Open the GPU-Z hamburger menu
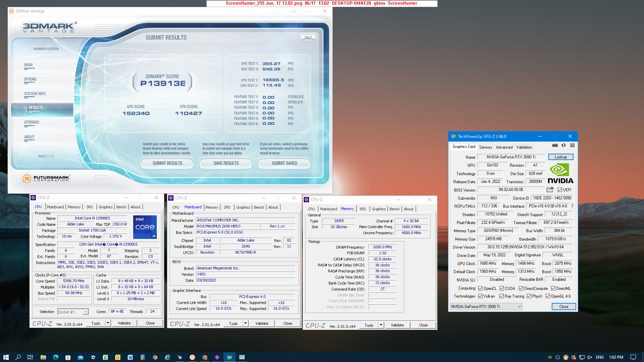The height and width of the screenshot is (362, 644). [x=572, y=145]
